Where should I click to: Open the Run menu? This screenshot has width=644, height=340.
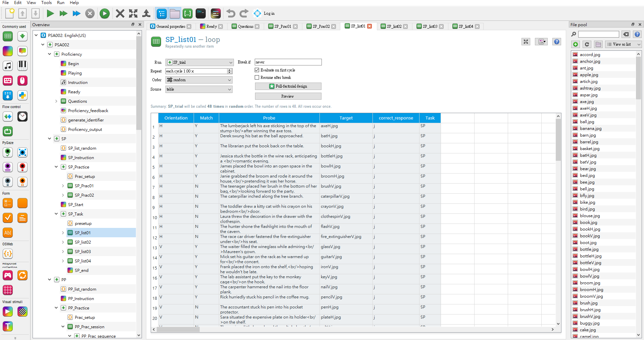click(61, 3)
